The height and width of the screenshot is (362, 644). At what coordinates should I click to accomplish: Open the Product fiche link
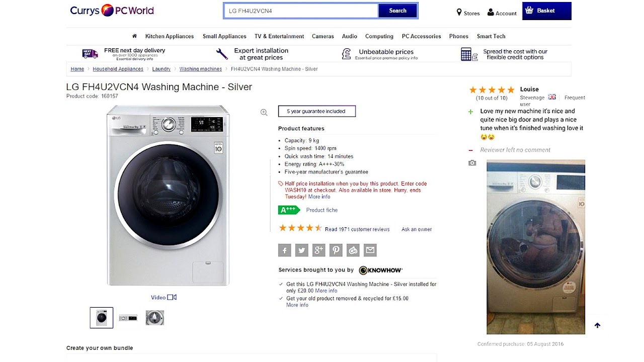pyautogui.click(x=322, y=210)
